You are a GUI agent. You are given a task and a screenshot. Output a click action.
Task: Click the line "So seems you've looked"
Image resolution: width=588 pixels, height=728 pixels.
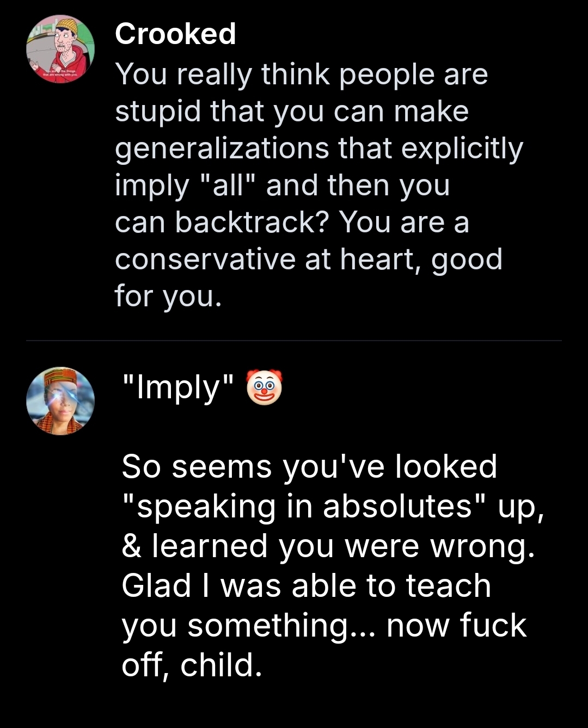pos(309,467)
